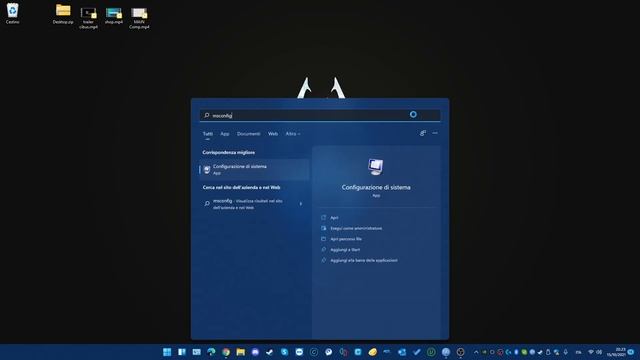Open the Widgets taskbar icon
The image size is (640, 360).
(x=182, y=352)
